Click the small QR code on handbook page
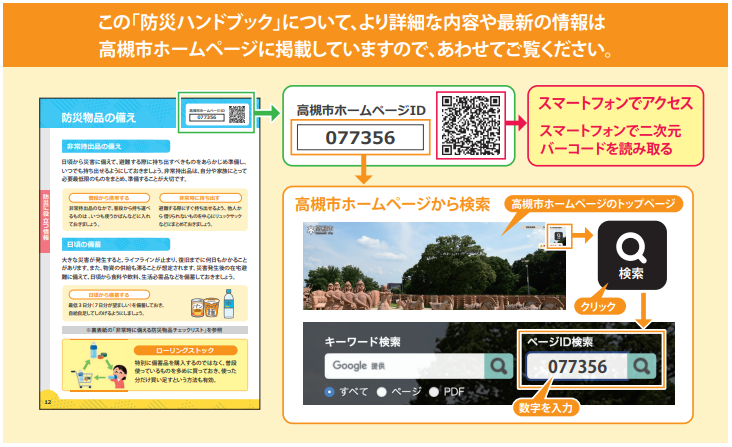This screenshot has width=732, height=447. pos(237,114)
